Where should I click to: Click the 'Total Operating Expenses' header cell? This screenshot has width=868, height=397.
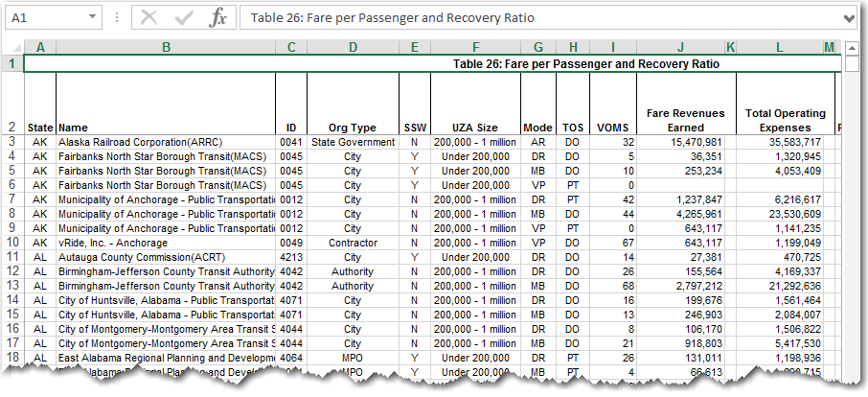pos(785,103)
